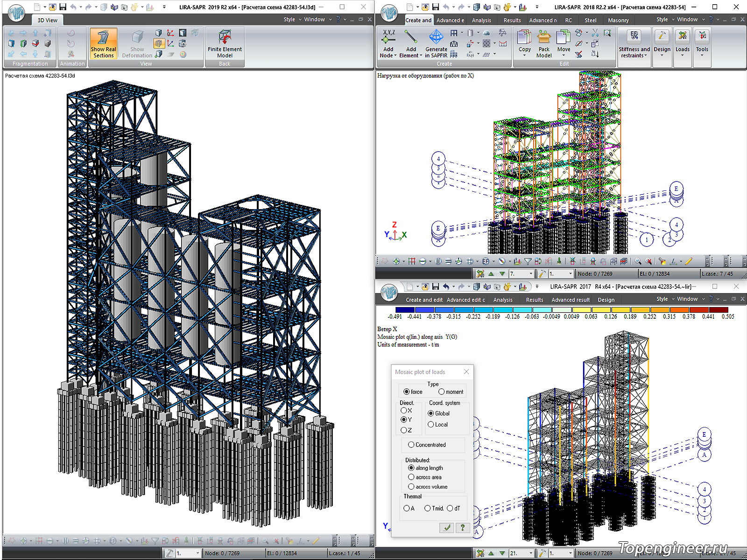Select the Move tool
The height and width of the screenshot is (560, 747).
564,43
